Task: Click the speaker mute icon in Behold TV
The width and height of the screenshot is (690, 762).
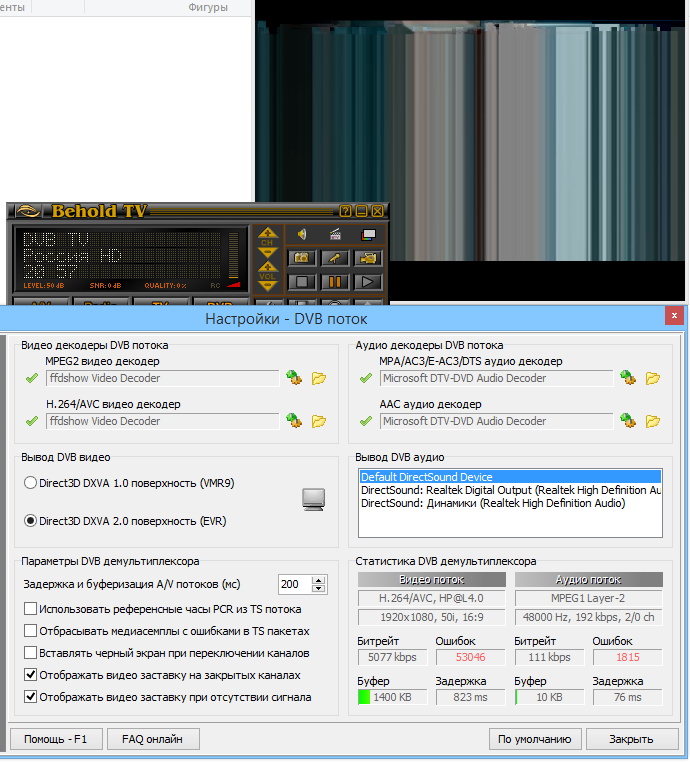Action: tap(301, 235)
